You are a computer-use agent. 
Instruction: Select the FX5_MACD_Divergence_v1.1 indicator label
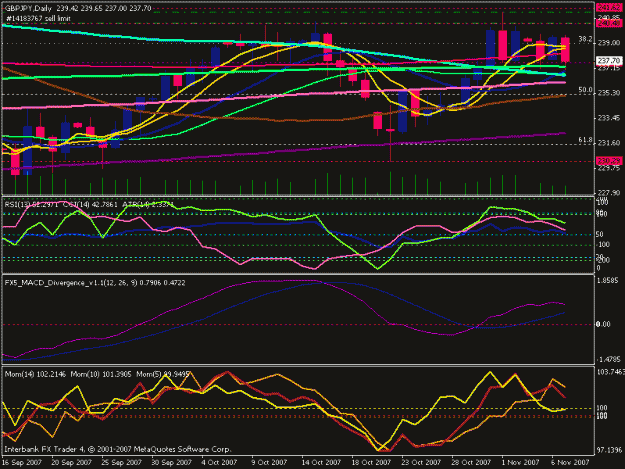click(x=95, y=283)
